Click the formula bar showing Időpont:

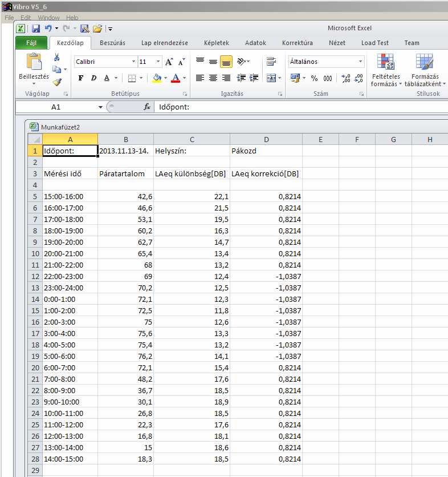click(x=301, y=107)
